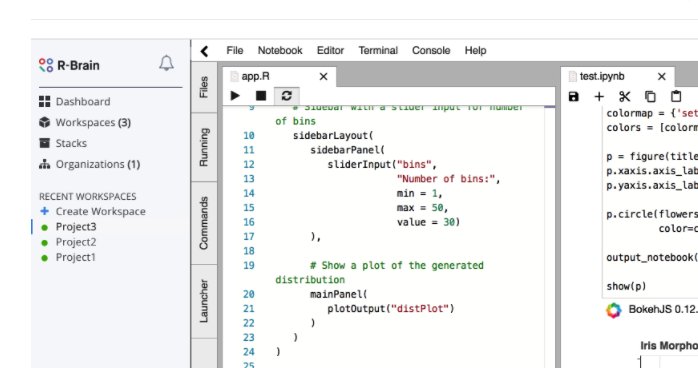Copy the cell with the copy icon

(x=650, y=97)
